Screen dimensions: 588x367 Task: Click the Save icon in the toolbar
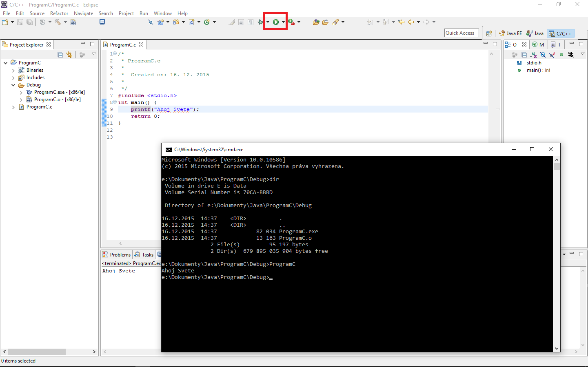click(20, 22)
